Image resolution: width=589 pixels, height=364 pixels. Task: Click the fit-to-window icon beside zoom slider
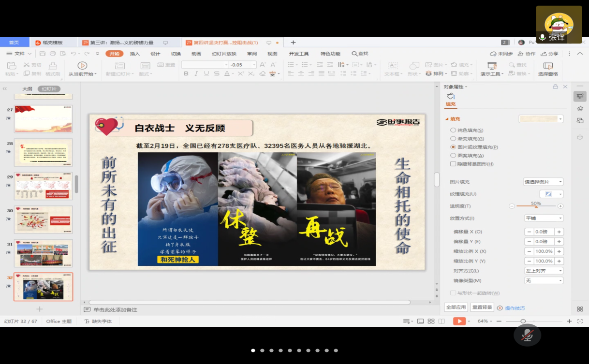[x=580, y=321]
